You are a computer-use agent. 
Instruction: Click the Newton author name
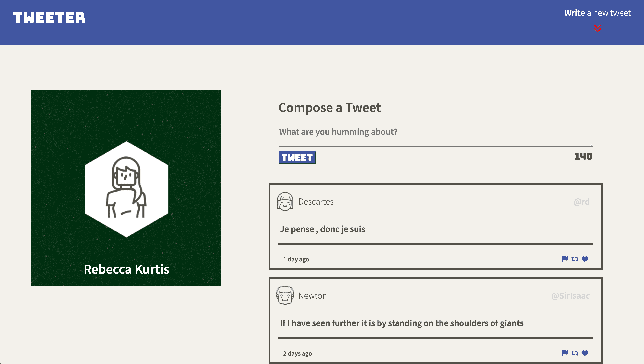[313, 296]
